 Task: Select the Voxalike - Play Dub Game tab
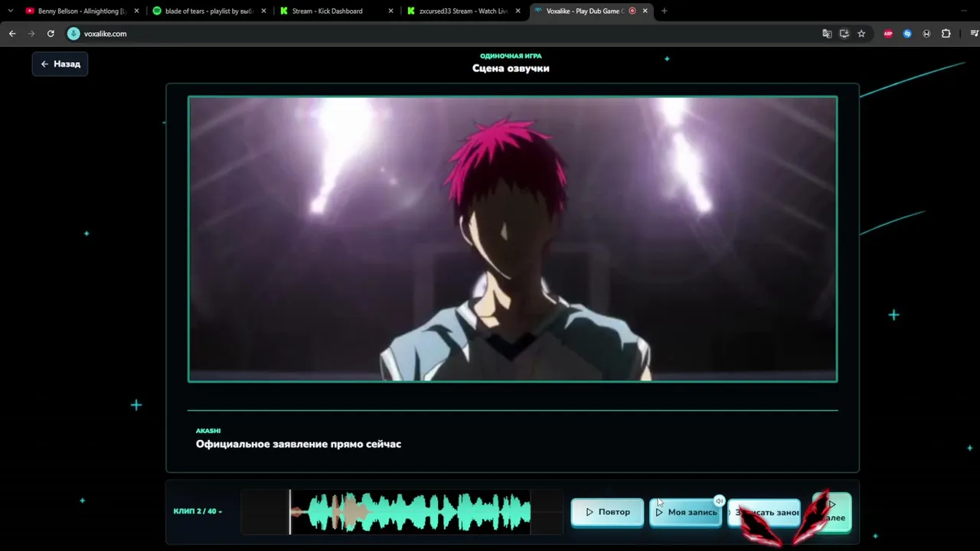click(x=590, y=11)
